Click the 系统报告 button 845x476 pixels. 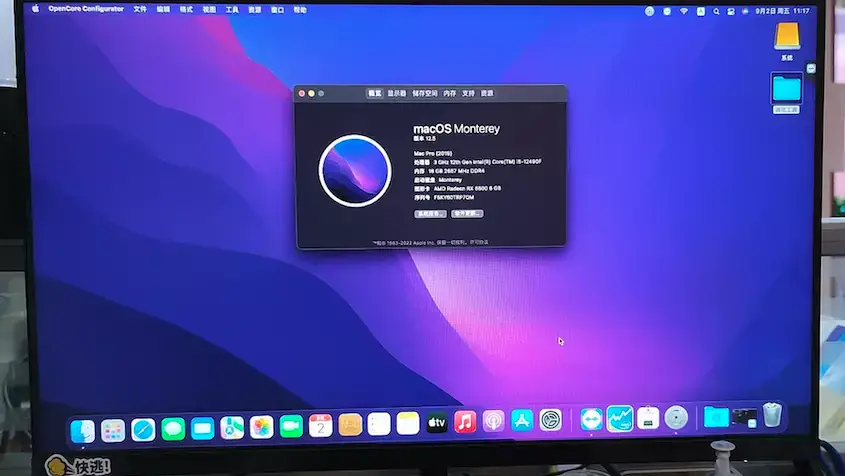pos(430,213)
